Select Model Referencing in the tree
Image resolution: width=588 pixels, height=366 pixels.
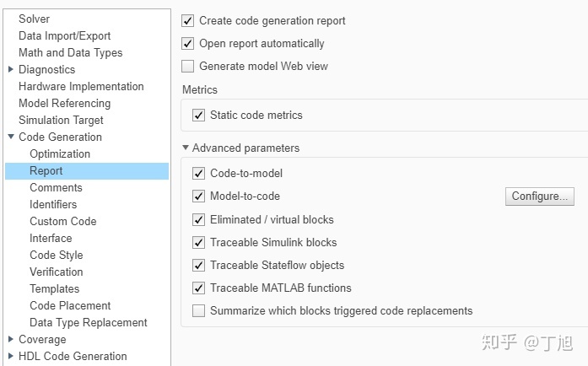tap(64, 103)
